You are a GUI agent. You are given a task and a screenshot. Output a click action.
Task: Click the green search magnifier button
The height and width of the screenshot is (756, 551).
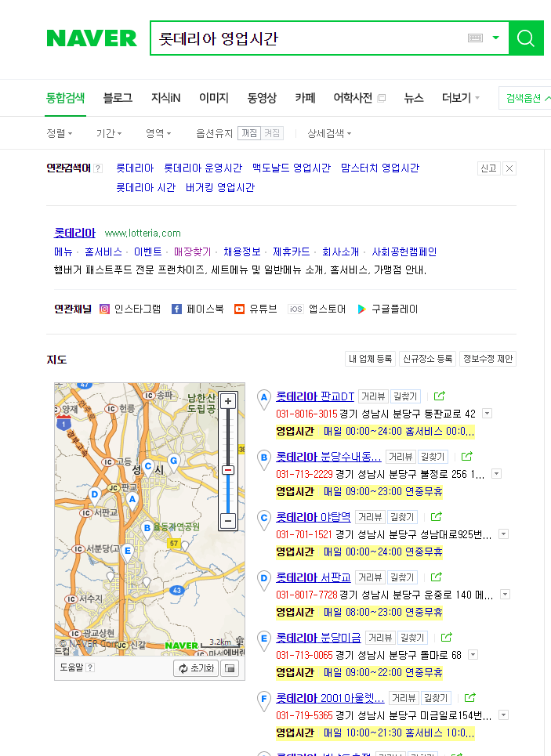pyautogui.click(x=526, y=38)
